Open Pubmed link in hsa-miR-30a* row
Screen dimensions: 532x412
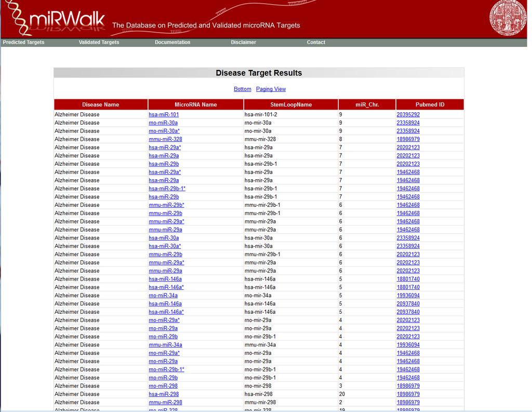(408, 246)
